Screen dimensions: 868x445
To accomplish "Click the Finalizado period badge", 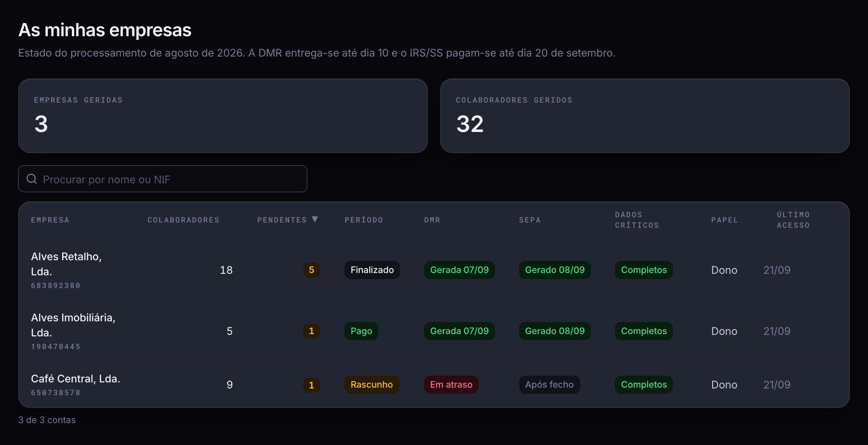I will 372,270.
